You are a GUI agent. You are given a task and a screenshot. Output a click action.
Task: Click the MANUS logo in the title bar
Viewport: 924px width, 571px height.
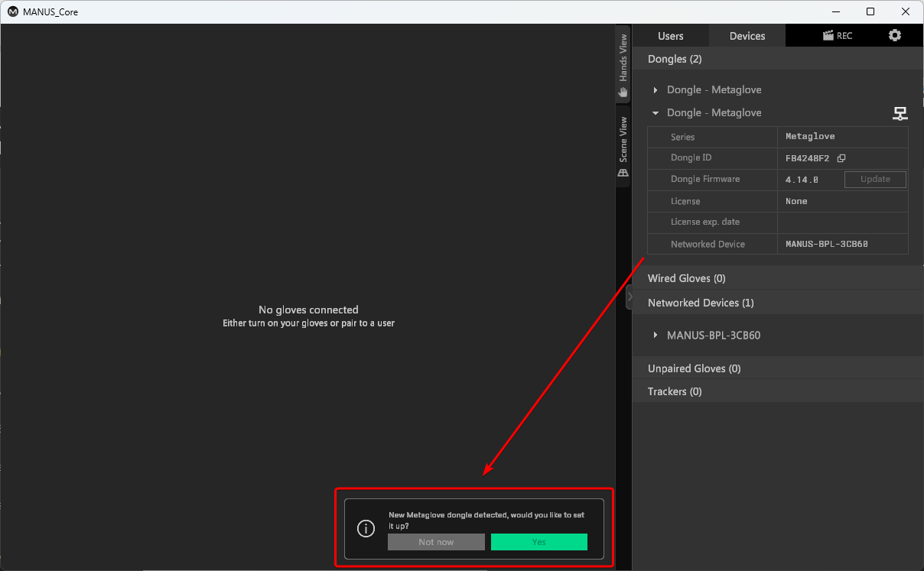(13, 12)
